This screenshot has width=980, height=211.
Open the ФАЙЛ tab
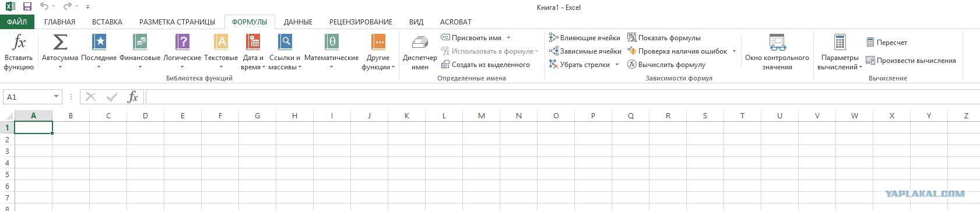coord(17,22)
